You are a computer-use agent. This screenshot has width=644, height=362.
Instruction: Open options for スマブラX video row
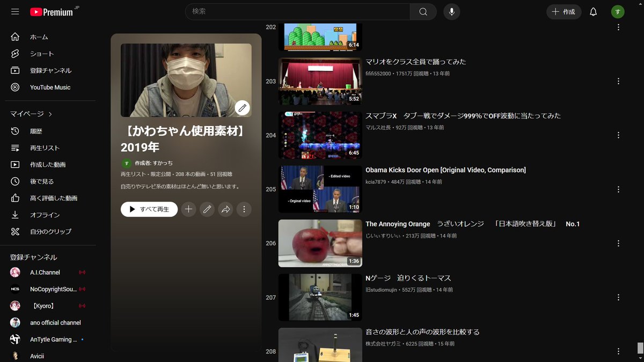tap(618, 135)
